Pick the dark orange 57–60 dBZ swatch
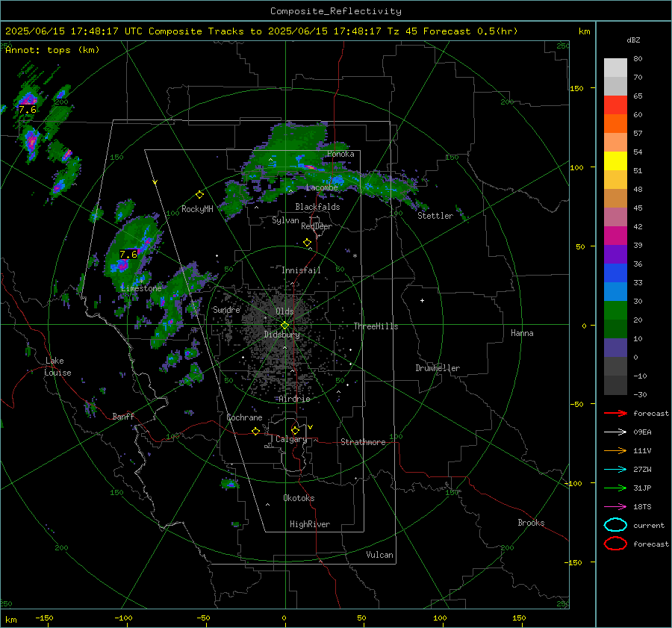672x628 pixels. tap(615, 123)
